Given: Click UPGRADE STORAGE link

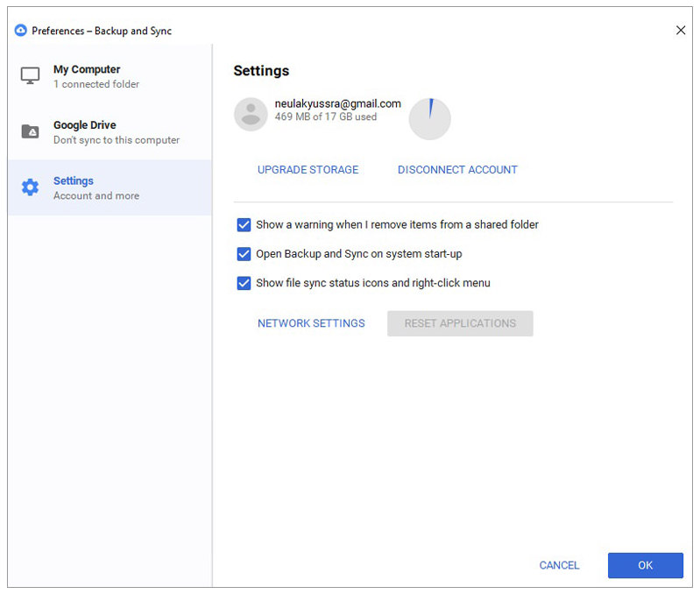Looking at the screenshot, I should click(x=308, y=170).
